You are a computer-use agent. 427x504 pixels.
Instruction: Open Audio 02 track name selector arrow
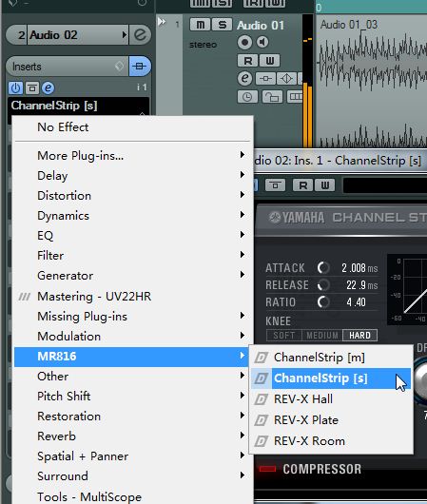pyautogui.click(x=125, y=35)
